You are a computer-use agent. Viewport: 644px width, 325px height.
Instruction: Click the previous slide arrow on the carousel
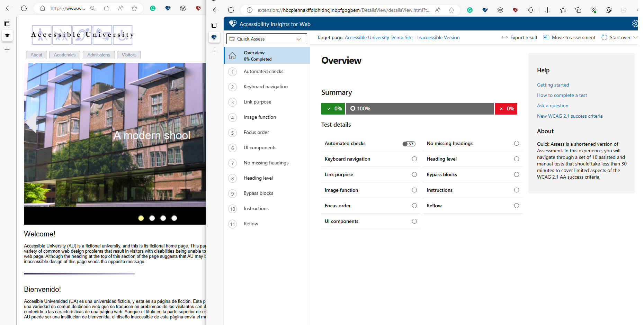[31, 123]
